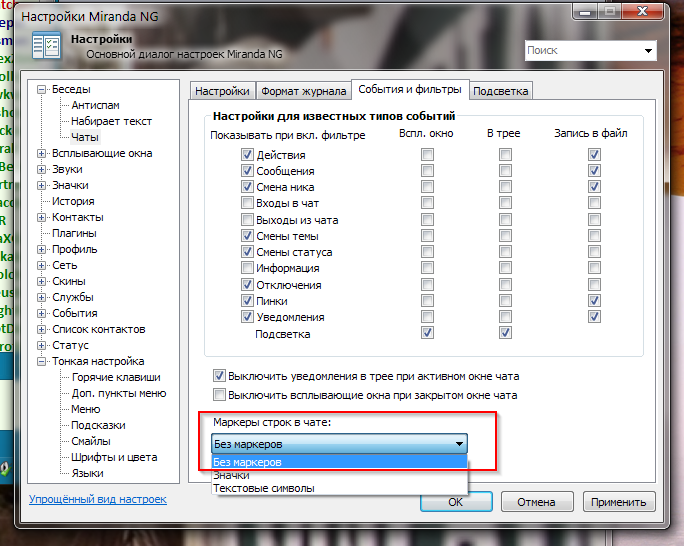
Task: Expand the Скины tree node
Action: (x=41, y=281)
